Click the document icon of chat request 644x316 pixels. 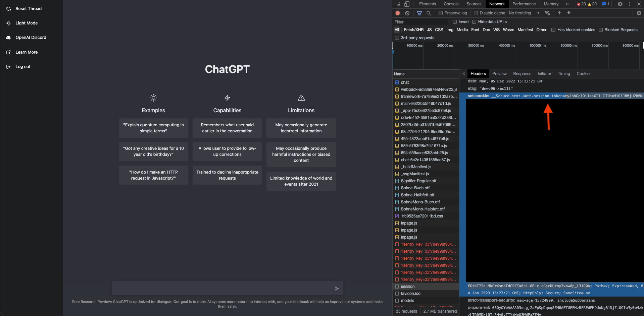(397, 82)
